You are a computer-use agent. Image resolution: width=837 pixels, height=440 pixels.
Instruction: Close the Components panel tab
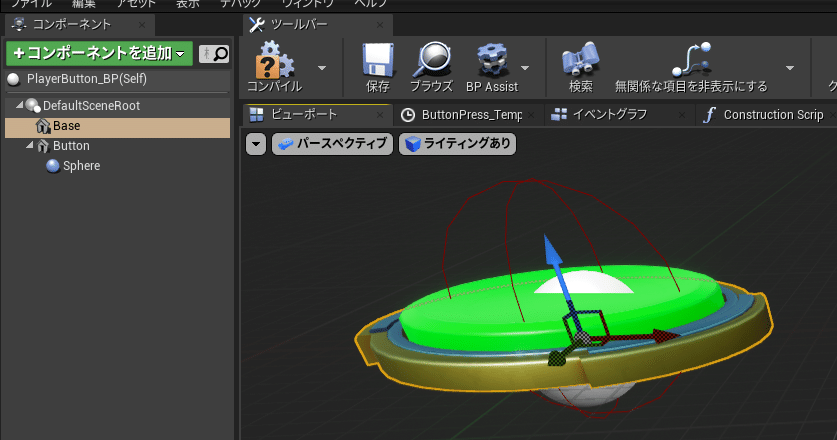tap(141, 25)
